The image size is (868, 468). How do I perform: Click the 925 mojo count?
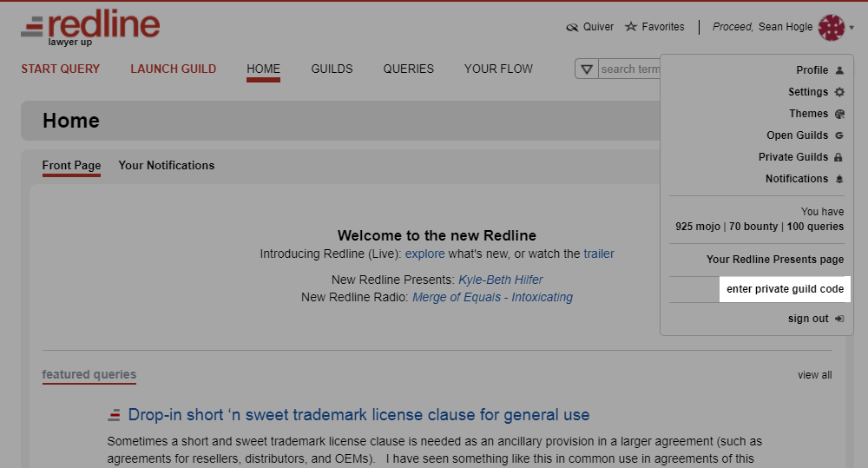tap(698, 227)
